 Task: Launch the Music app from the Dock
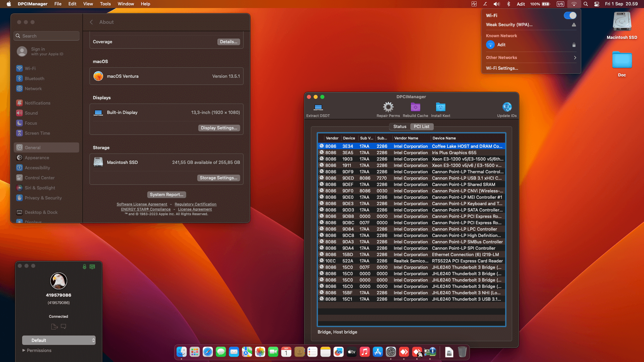coord(365,352)
